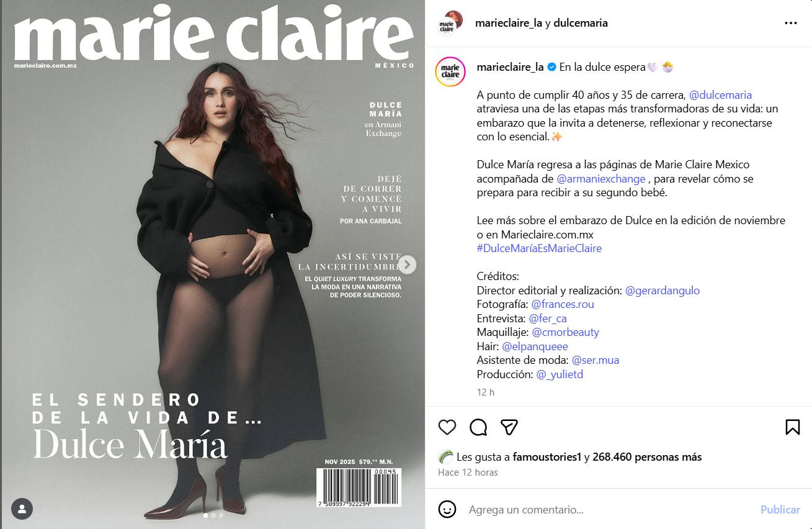Show tagged people icon on the photo
812x529 pixels.
tap(22, 509)
